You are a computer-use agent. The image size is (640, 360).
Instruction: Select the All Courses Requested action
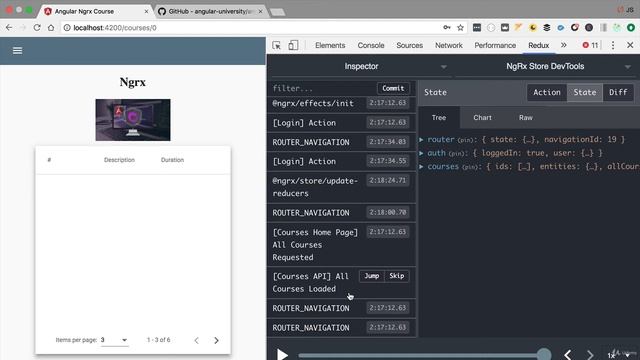tap(341, 244)
